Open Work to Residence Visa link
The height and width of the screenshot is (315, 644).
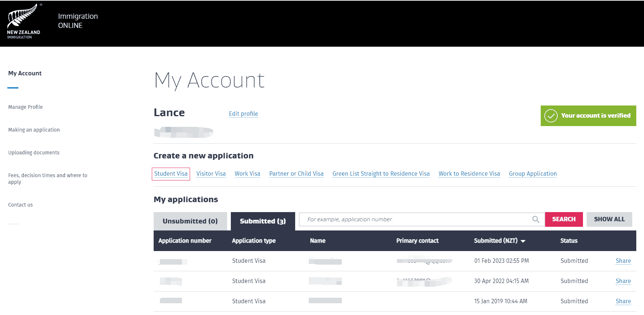469,174
